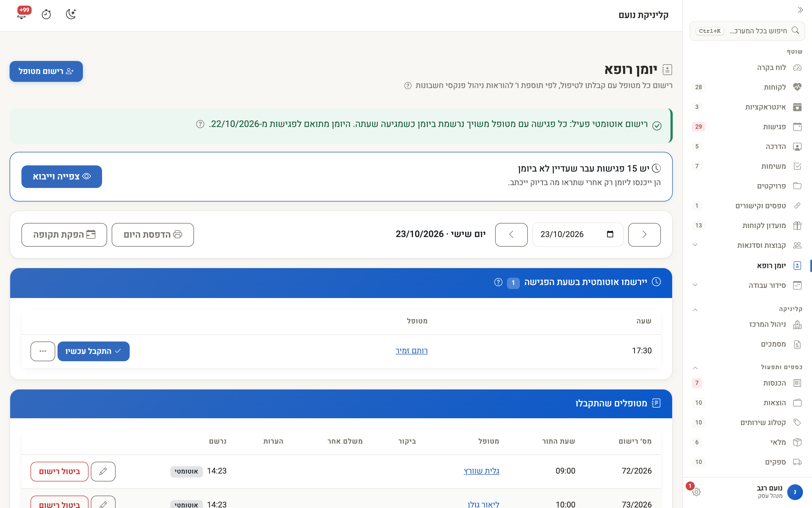Screen dimensions: 812x508
Task: Click the מועדון לקוחות gift icon
Action: point(797,225)
